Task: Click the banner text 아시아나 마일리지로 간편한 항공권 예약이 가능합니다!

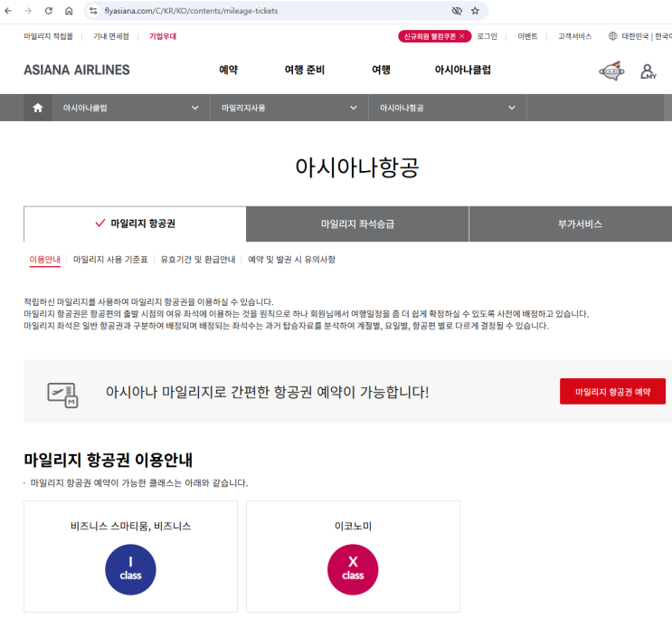Action: point(267,392)
